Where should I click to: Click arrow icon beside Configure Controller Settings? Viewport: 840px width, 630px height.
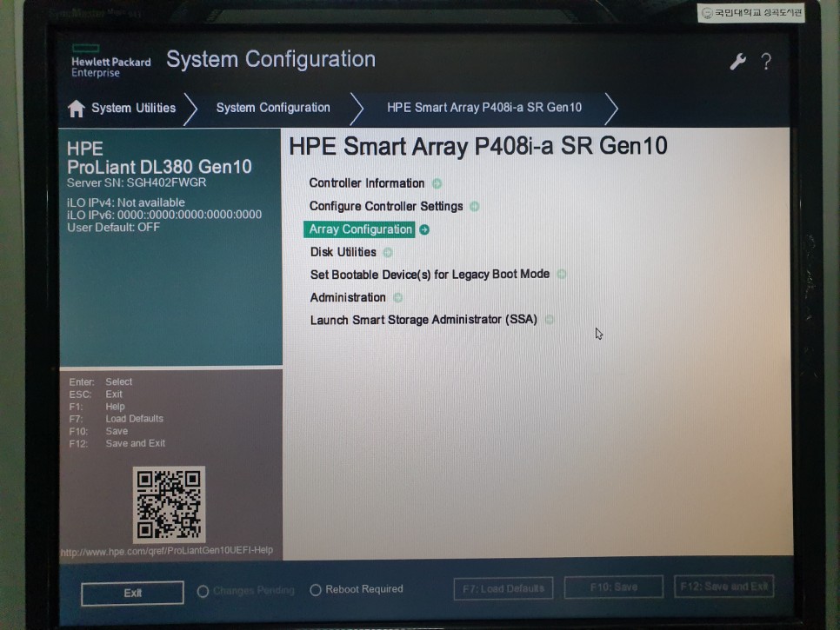tap(475, 207)
